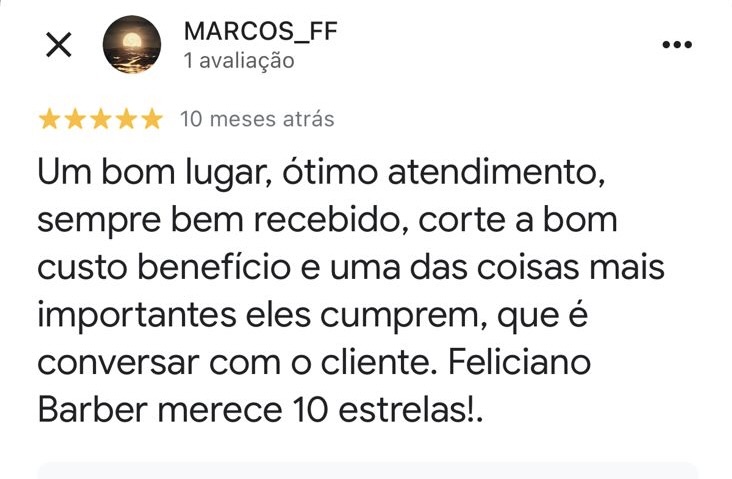Click the 'sempre bem recebido' review line
This screenshot has width=732, height=479.
coord(327,220)
